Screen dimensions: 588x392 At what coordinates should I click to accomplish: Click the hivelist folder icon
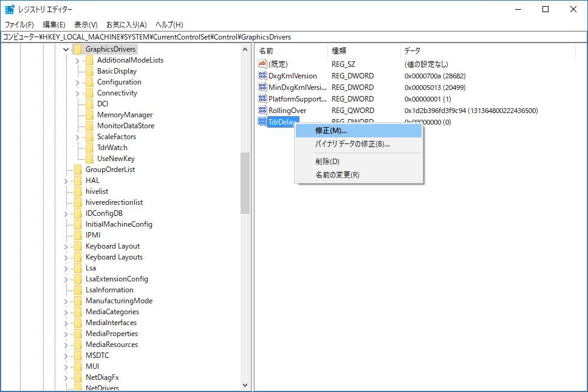point(78,191)
